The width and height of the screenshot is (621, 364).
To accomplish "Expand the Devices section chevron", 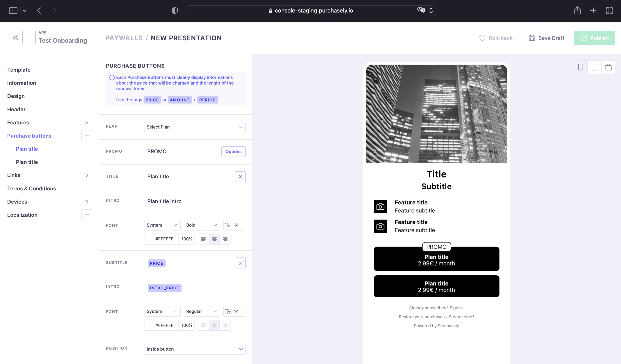I will tap(87, 202).
